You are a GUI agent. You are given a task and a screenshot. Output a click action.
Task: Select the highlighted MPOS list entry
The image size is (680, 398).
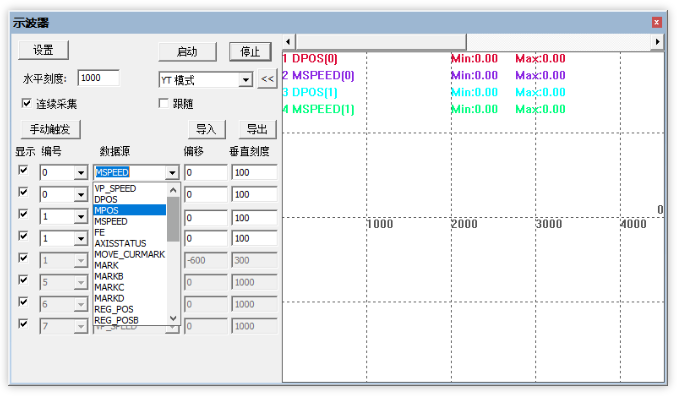point(130,210)
